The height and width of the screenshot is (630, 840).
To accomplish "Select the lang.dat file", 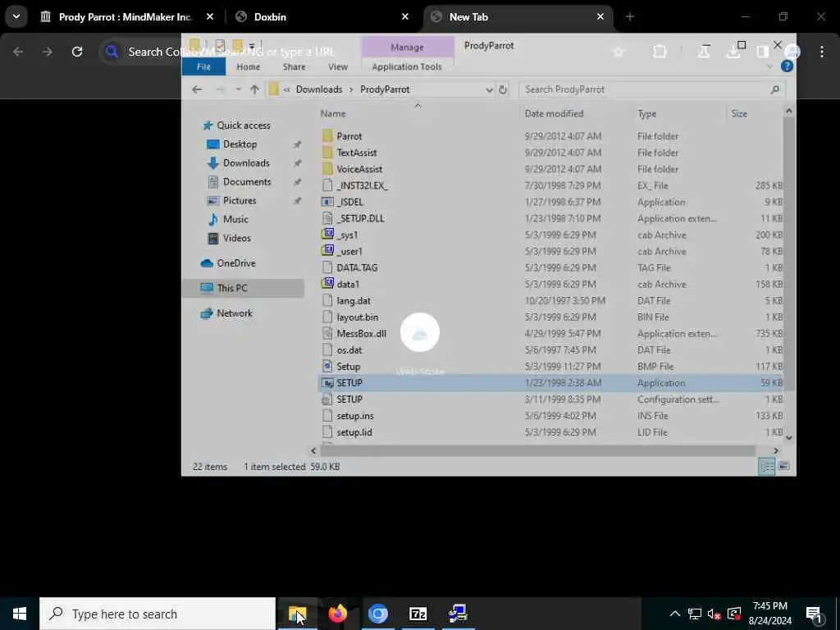I will coord(353,301).
